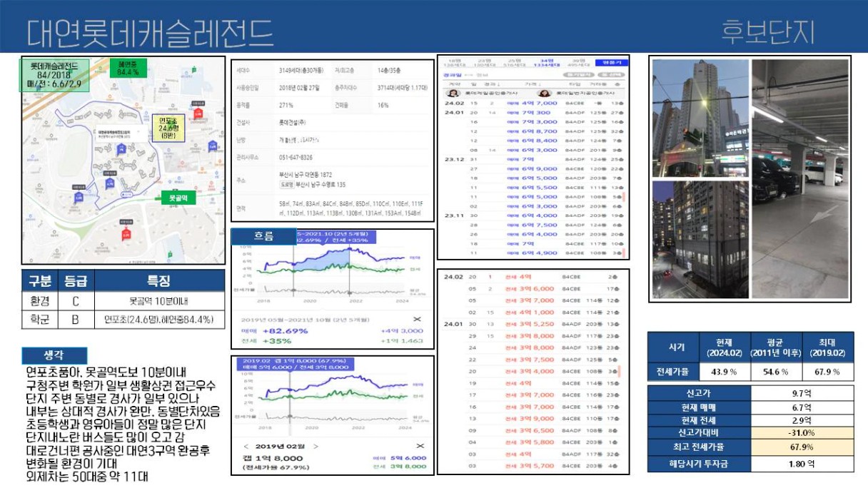Click the blue button beside size tabs
Screen dimensions: 868x488
coord(612,62)
